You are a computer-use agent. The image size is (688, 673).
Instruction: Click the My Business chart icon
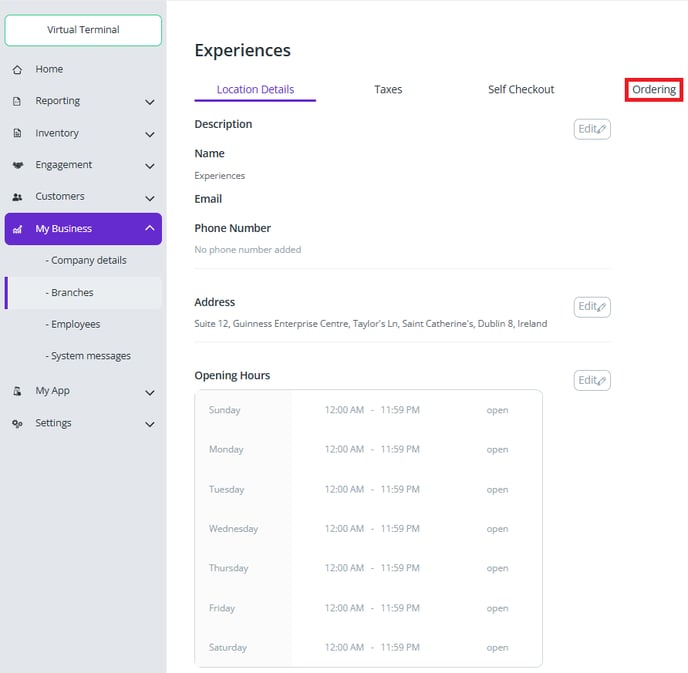pyautogui.click(x=17, y=229)
